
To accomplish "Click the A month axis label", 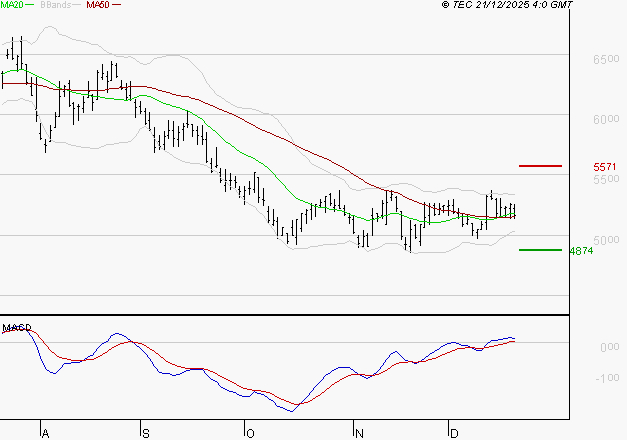I will pos(45,434).
